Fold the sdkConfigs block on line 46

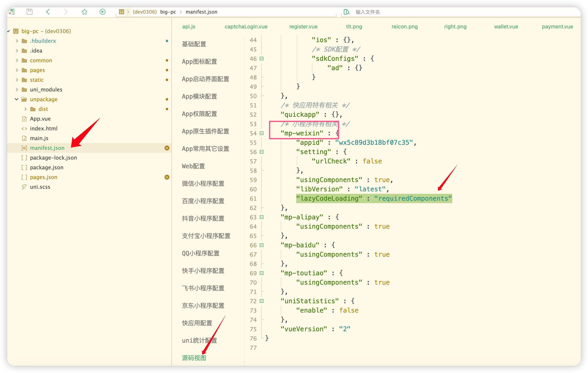click(x=262, y=59)
